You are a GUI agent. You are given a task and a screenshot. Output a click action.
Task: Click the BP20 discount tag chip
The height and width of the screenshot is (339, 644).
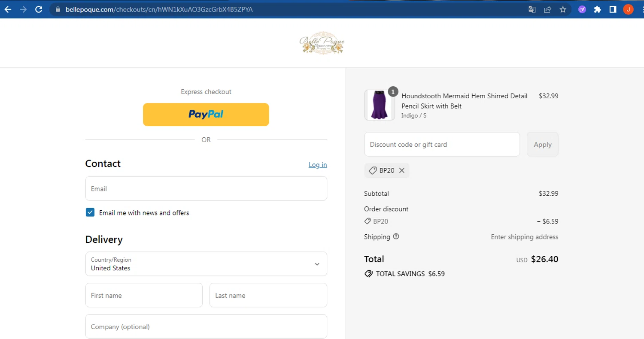coord(386,170)
